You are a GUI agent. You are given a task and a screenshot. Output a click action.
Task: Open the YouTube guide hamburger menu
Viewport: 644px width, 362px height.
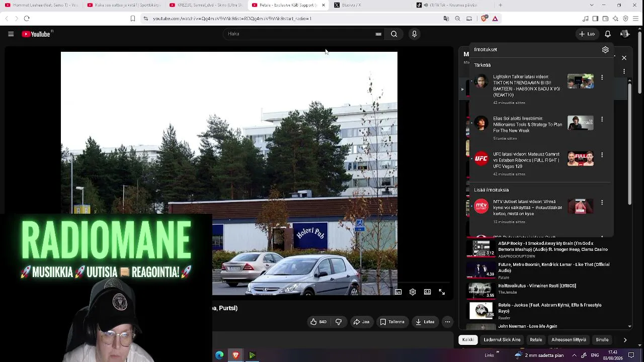pyautogui.click(x=11, y=34)
